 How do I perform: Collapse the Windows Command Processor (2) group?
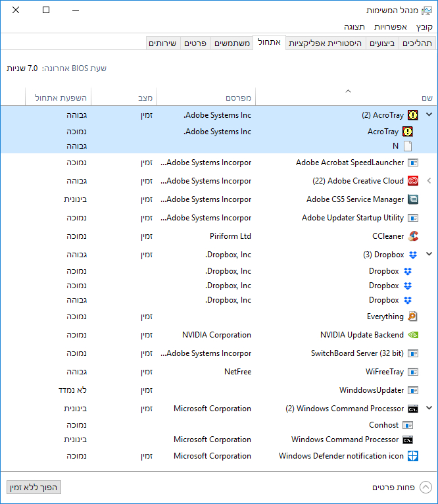[x=429, y=408]
